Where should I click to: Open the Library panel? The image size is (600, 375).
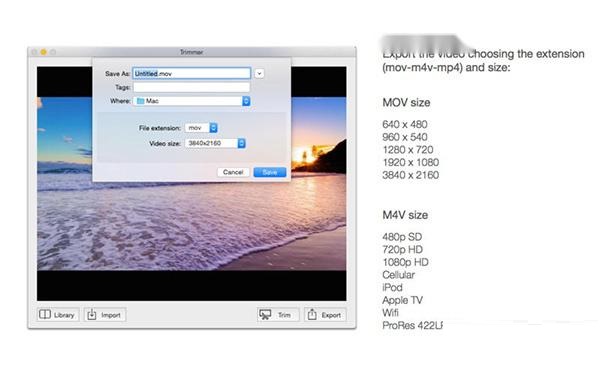(58, 315)
